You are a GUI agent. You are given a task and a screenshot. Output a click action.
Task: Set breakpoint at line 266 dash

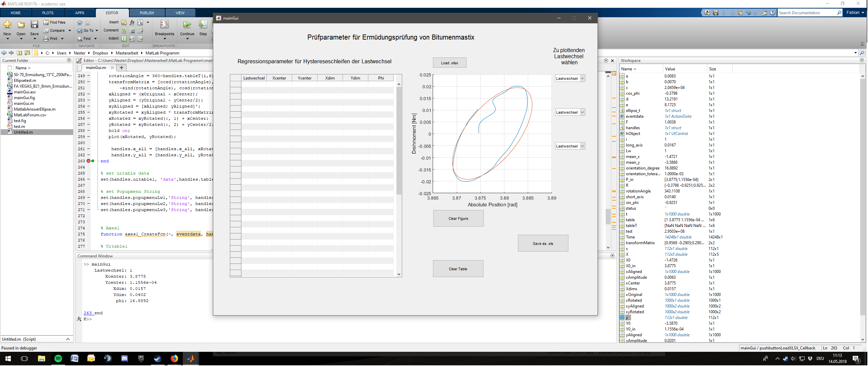click(88, 180)
